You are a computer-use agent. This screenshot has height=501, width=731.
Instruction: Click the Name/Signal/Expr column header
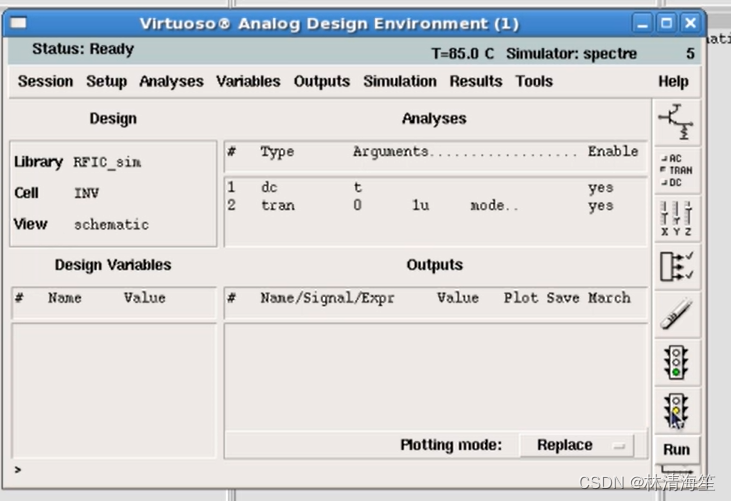point(327,298)
